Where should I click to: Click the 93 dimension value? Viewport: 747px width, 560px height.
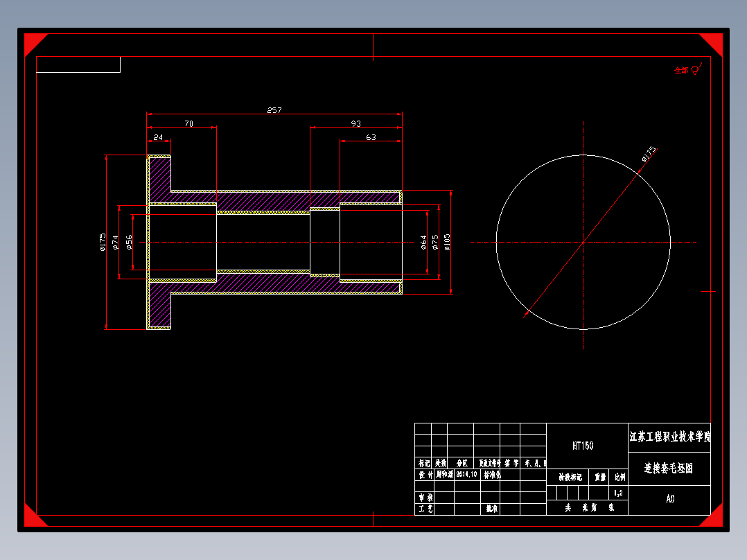click(356, 123)
